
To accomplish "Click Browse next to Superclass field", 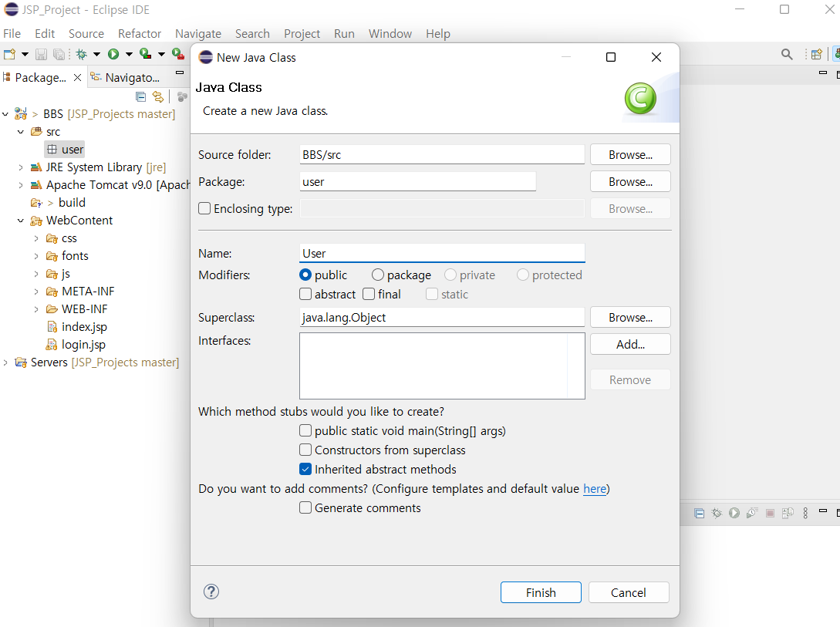I will [630, 318].
